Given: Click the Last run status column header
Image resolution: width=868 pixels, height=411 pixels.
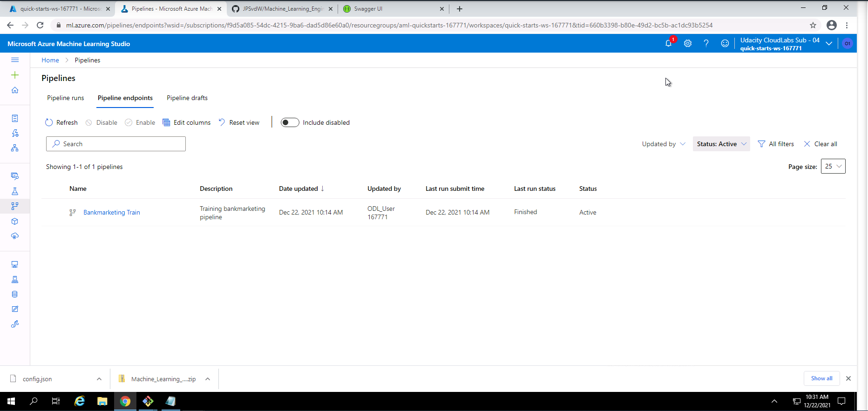Looking at the screenshot, I should [x=535, y=189].
